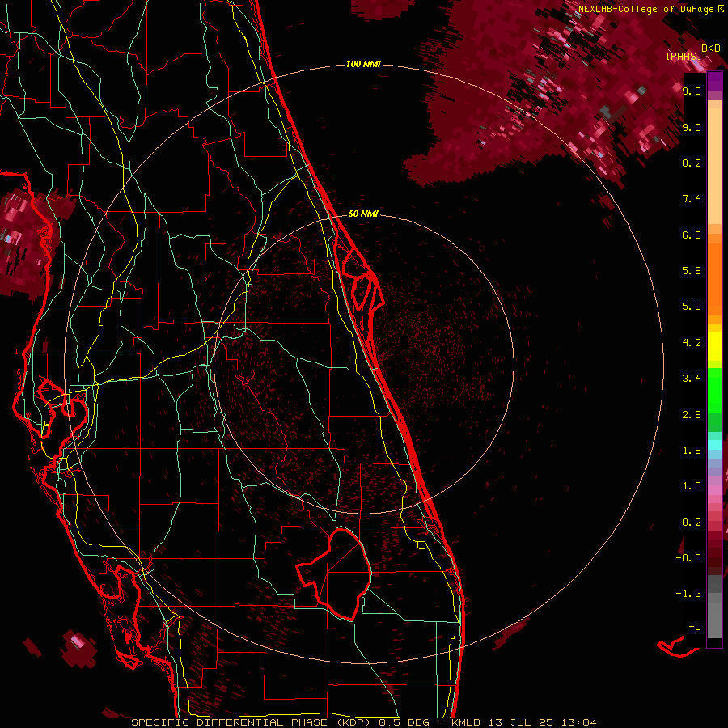Pick the light peach segment of the color bar
This screenshot has height=728, width=728.
[x=714, y=166]
